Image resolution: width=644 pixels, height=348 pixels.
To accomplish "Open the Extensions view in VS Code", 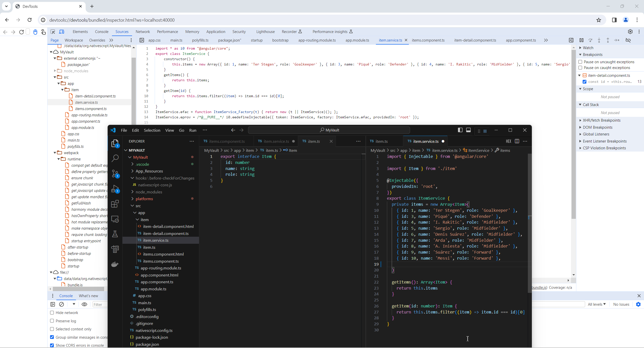I will click(x=115, y=204).
